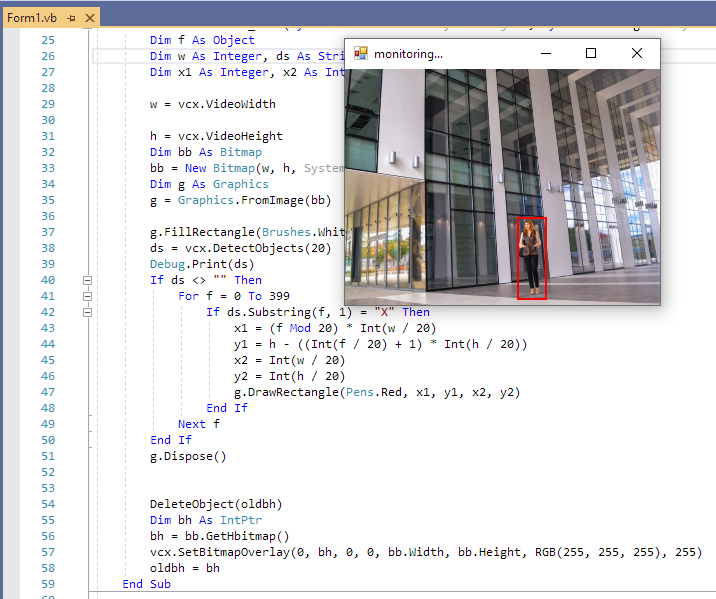Collapse the 'If ds <> "" Then' block
Screen dimensions: 716x599
point(88,280)
